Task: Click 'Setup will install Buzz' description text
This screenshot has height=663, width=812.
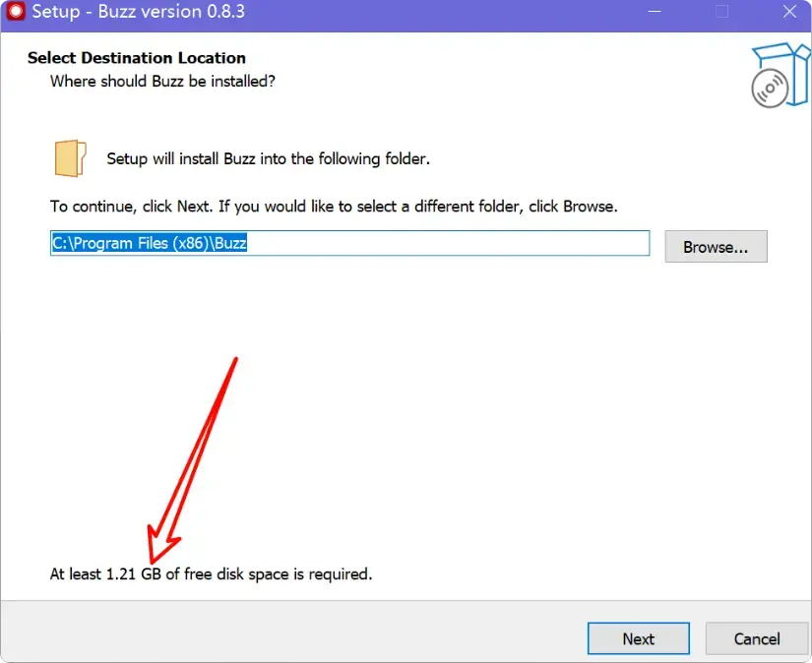Action: point(268,158)
